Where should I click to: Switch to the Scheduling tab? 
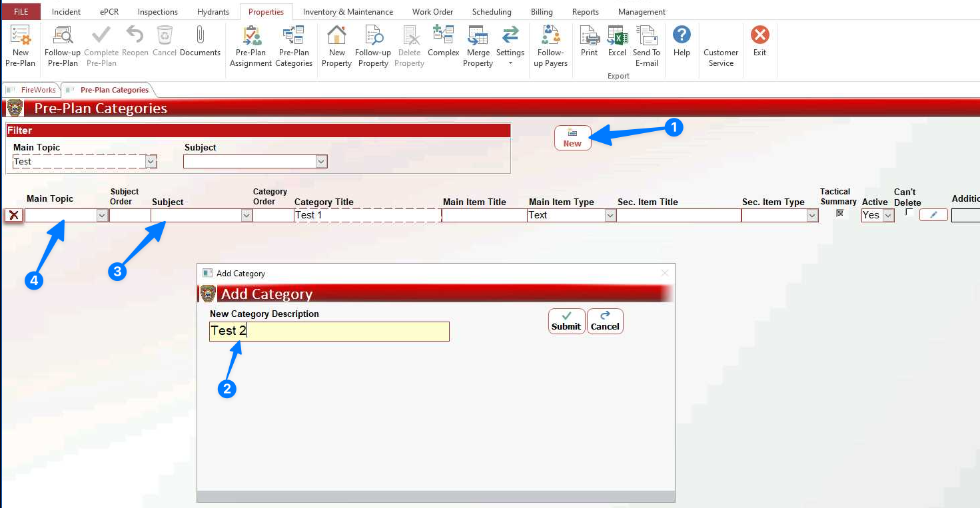coord(492,11)
